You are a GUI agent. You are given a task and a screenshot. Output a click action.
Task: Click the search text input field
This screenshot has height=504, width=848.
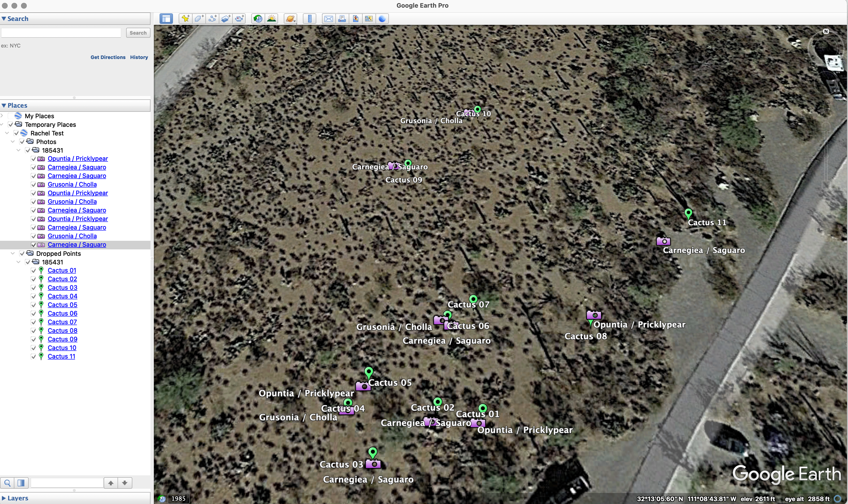click(x=61, y=32)
